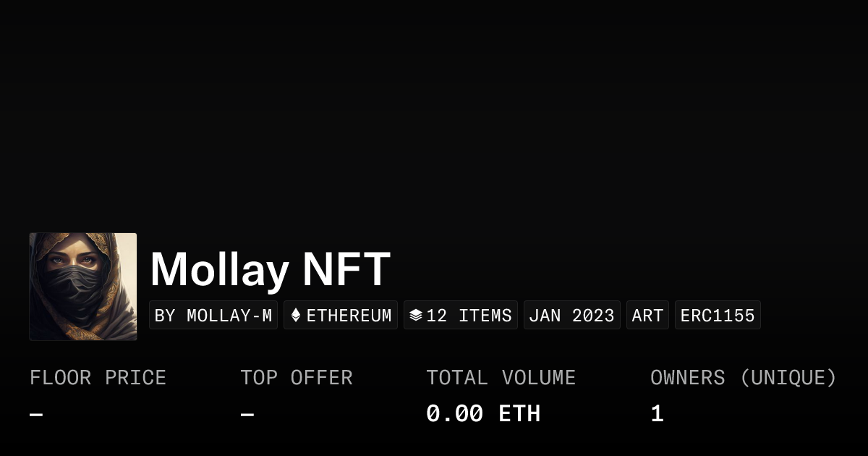Select the unique owners count of 1

pos(657,414)
